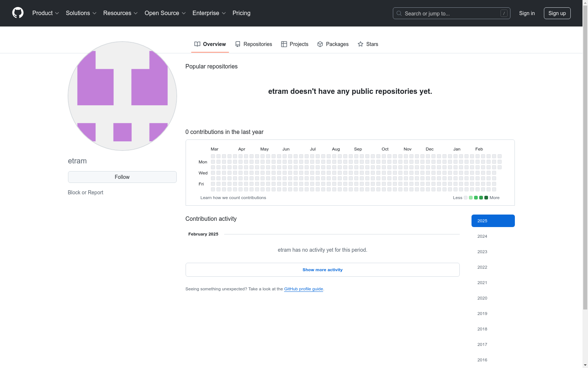Screen dimensions: 588x368
Task: Select the 2021 year filter
Action: (493, 283)
